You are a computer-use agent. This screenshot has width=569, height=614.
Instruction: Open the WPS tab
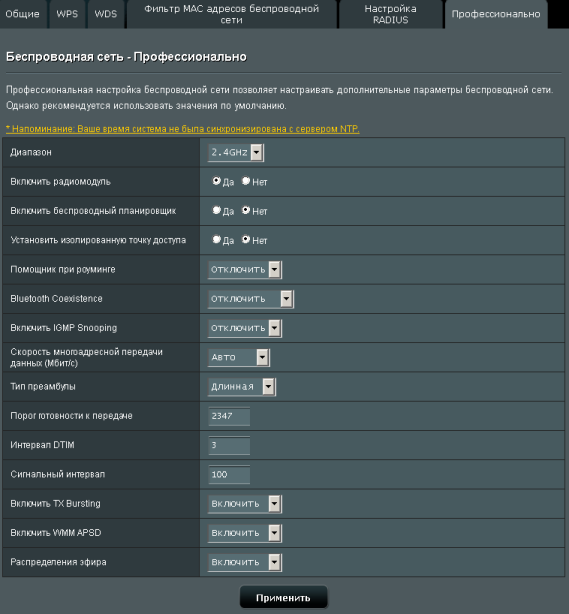[x=67, y=14]
